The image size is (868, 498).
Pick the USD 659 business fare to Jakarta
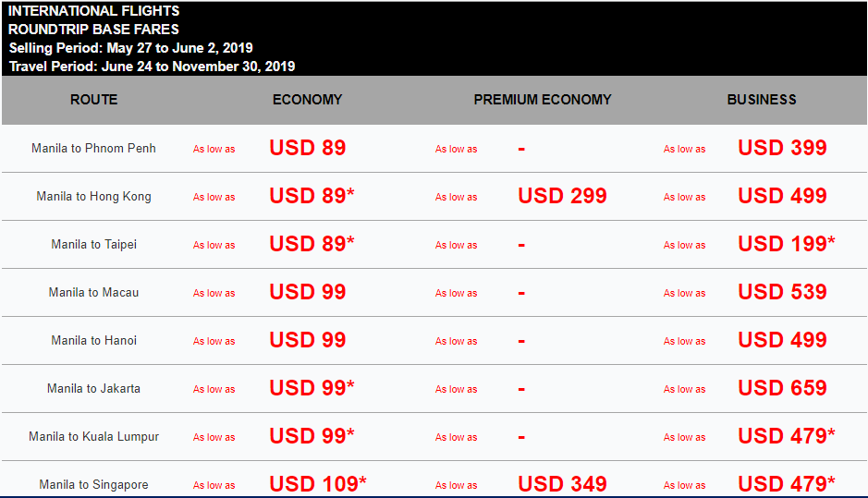coord(782,388)
